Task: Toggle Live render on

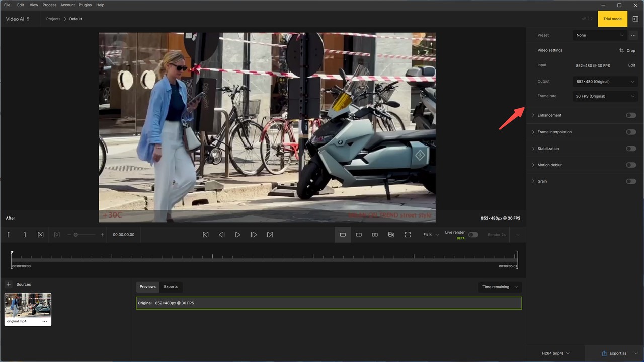Action: [x=473, y=235]
